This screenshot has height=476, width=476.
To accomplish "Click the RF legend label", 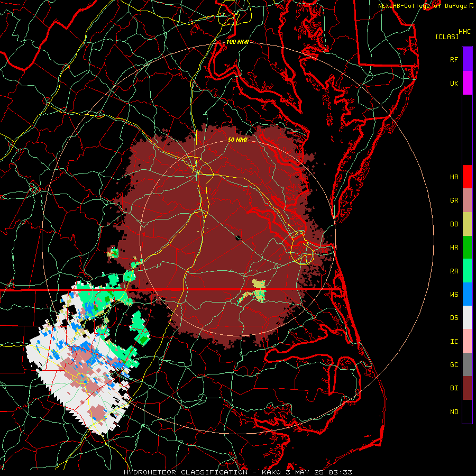I will click(454, 59).
